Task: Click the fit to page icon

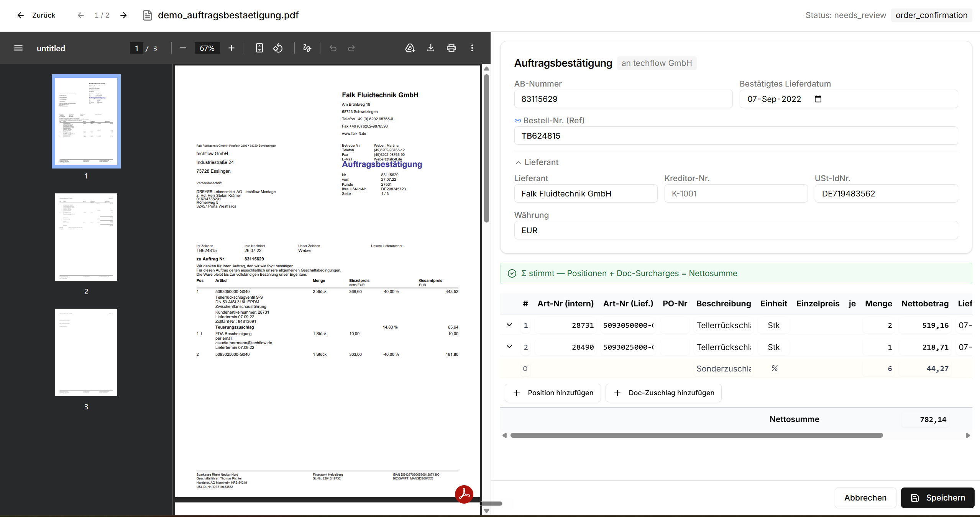Action: 259,48
